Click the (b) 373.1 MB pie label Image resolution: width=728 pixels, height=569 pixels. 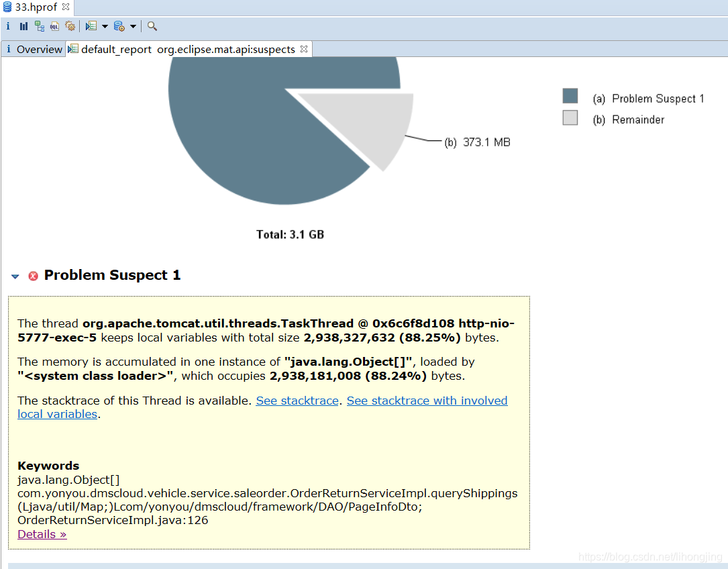pos(477,142)
